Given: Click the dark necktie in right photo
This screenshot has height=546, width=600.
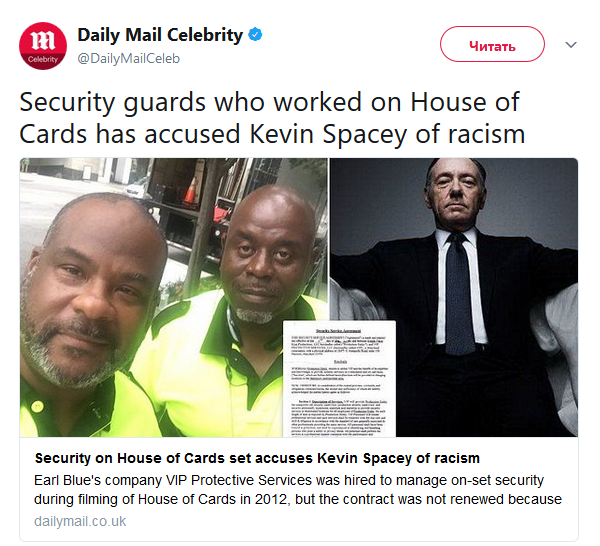Looking at the screenshot, I should (460, 294).
